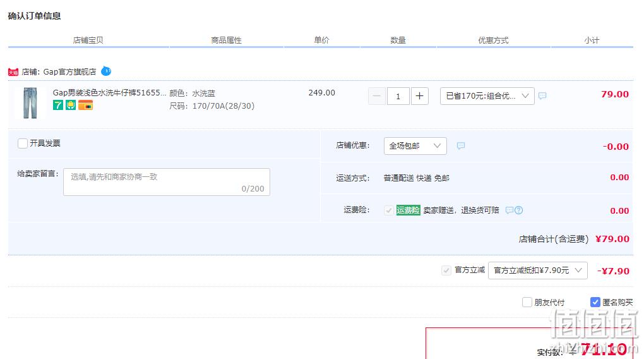Click the green 运费险 badge
Screen dimensions: 644x359
pos(408,210)
